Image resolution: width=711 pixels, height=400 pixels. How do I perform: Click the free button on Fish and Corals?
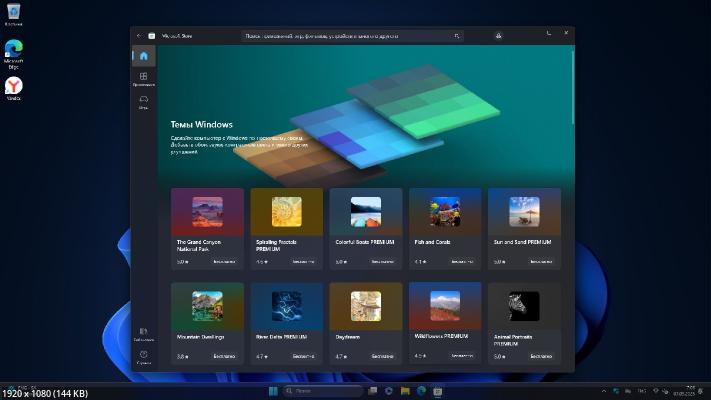[461, 262]
